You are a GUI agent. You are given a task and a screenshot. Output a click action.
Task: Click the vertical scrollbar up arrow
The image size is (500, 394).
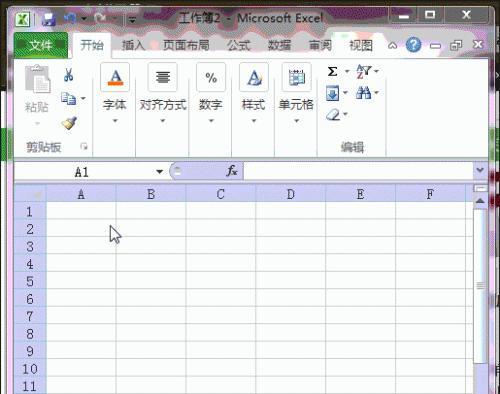[480, 201]
